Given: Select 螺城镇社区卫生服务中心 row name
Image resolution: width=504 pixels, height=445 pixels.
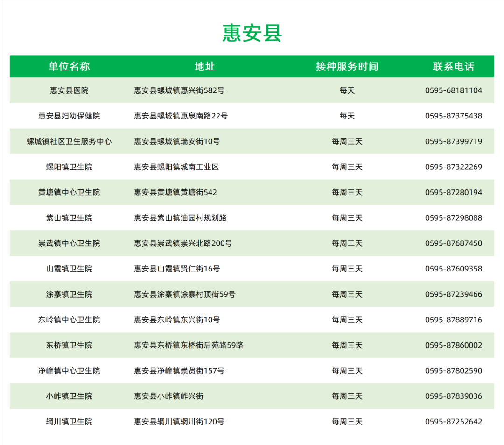Looking at the screenshot, I should (x=69, y=141).
